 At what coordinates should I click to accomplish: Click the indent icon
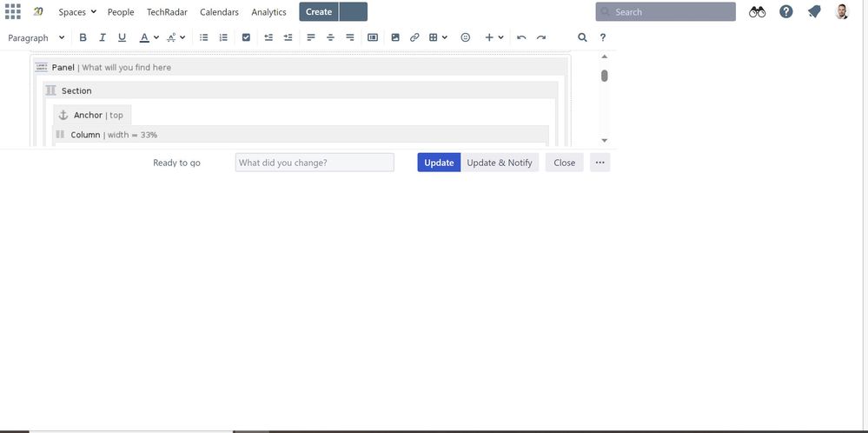(288, 37)
